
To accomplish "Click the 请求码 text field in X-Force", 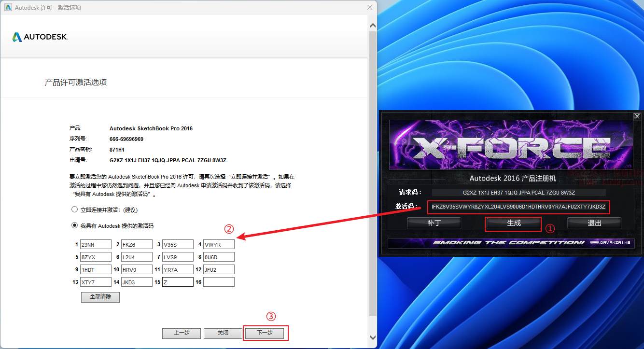I will [x=518, y=193].
